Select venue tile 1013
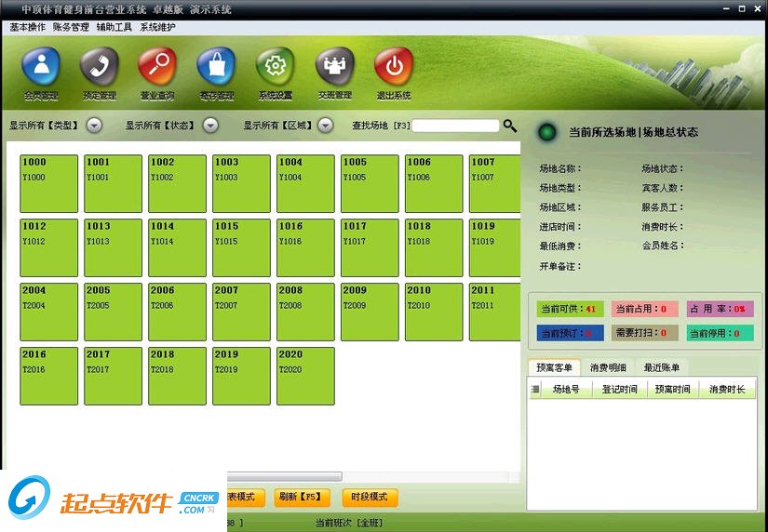 click(x=114, y=247)
